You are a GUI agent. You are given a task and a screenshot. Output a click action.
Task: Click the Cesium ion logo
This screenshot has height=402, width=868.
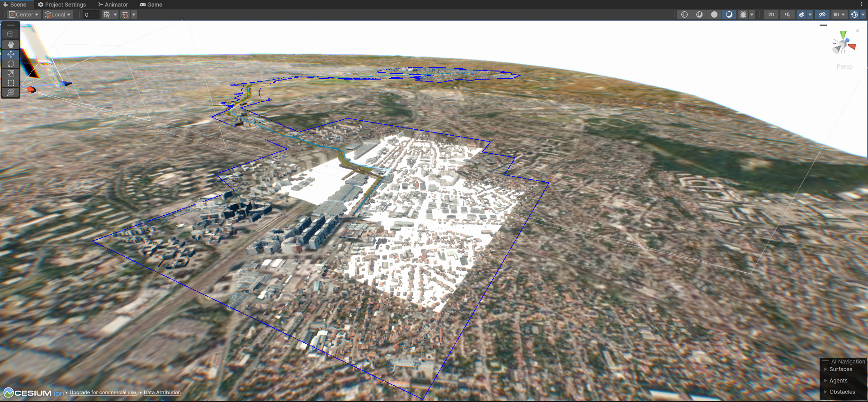click(33, 393)
